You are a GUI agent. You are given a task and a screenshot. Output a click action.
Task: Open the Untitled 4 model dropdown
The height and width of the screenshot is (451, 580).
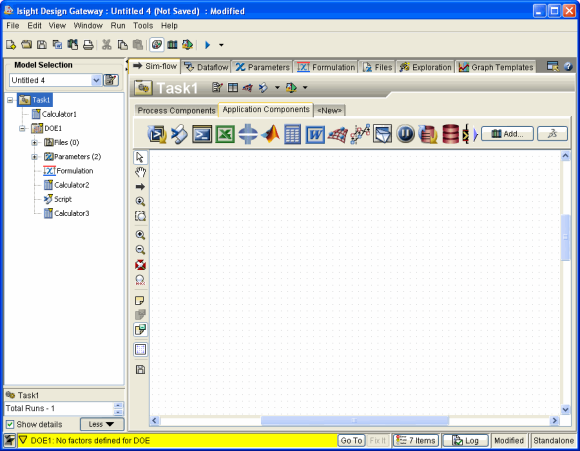pyautogui.click(x=96, y=80)
